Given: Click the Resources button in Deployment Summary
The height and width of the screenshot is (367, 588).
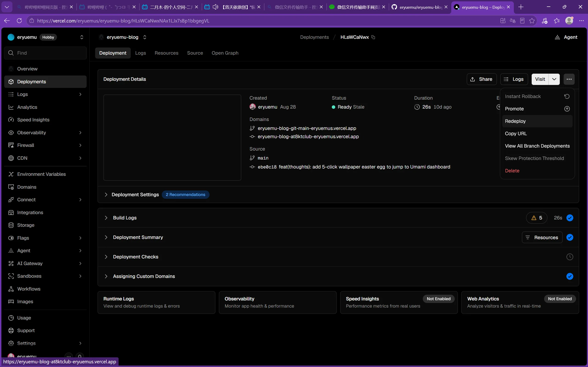Looking at the screenshot, I should [x=542, y=237].
